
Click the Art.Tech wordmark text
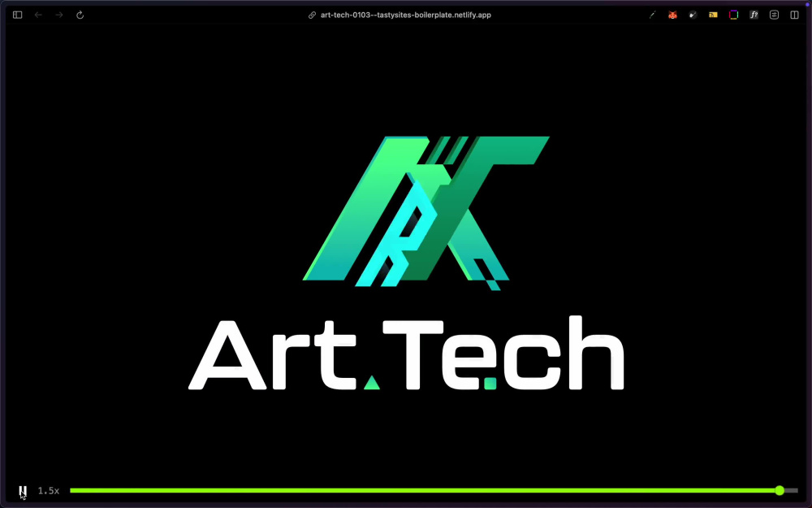(x=406, y=354)
